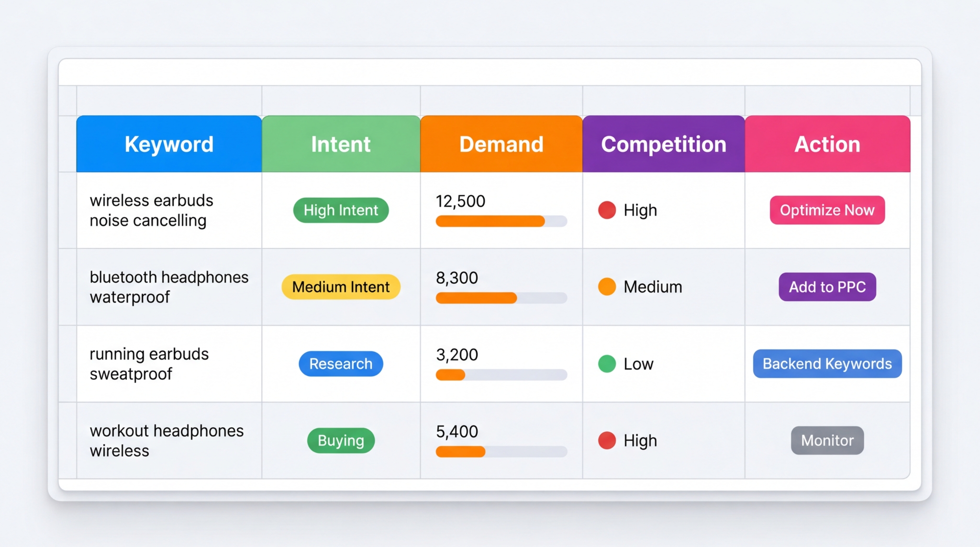The height and width of the screenshot is (547, 980).
Task: Click the Competition column header
Action: [664, 144]
